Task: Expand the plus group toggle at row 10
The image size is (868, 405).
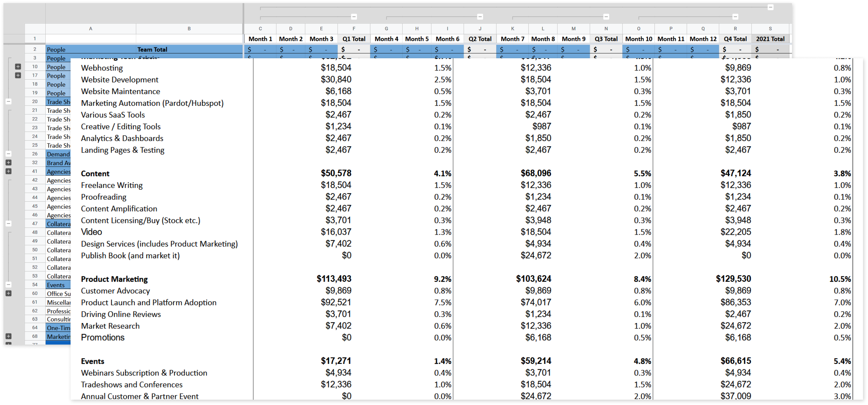Action: 18,67
